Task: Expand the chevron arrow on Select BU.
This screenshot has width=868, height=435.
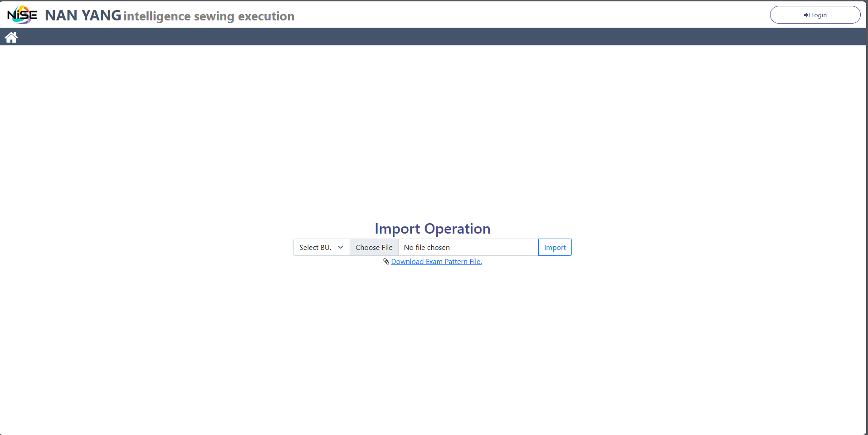Action: coord(341,247)
